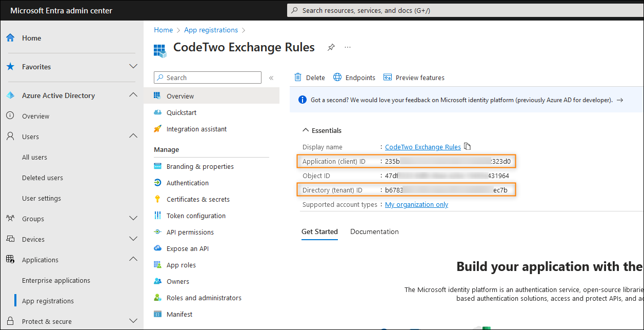Click the resource menu Search field
Image resolution: width=644 pixels, height=330 pixels.
[208, 77]
